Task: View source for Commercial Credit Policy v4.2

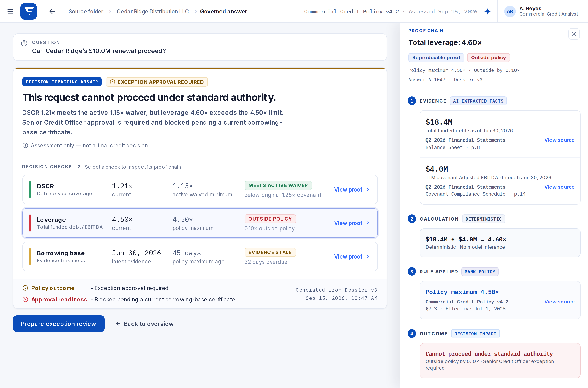Action: click(x=559, y=302)
